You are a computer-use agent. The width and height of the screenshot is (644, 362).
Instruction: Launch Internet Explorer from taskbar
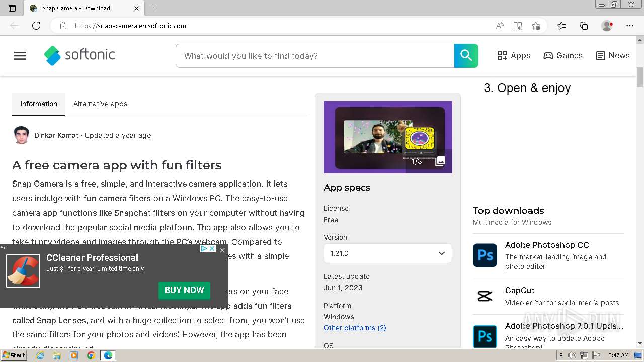[40, 355]
